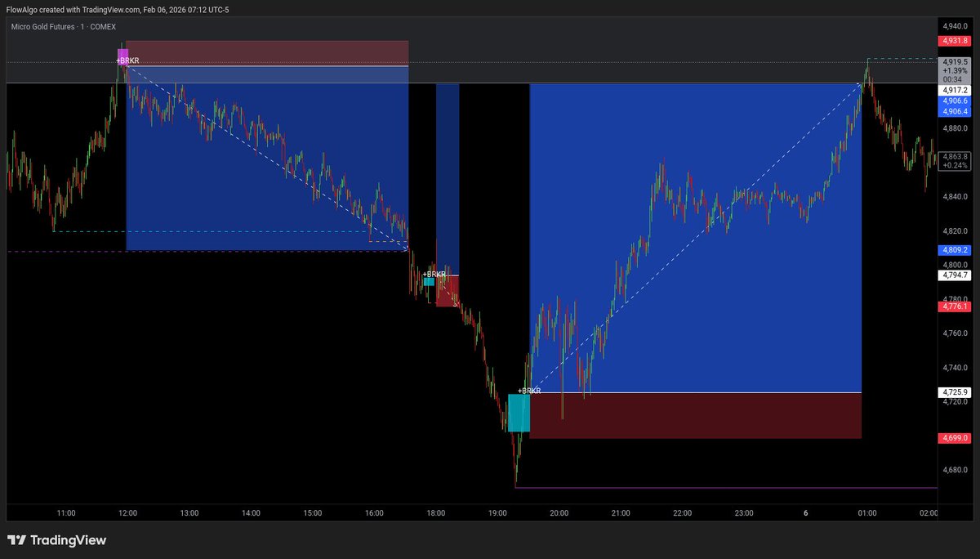Click the 4,740.0 price scale value
This screenshot has width=980, height=559.
click(x=954, y=368)
